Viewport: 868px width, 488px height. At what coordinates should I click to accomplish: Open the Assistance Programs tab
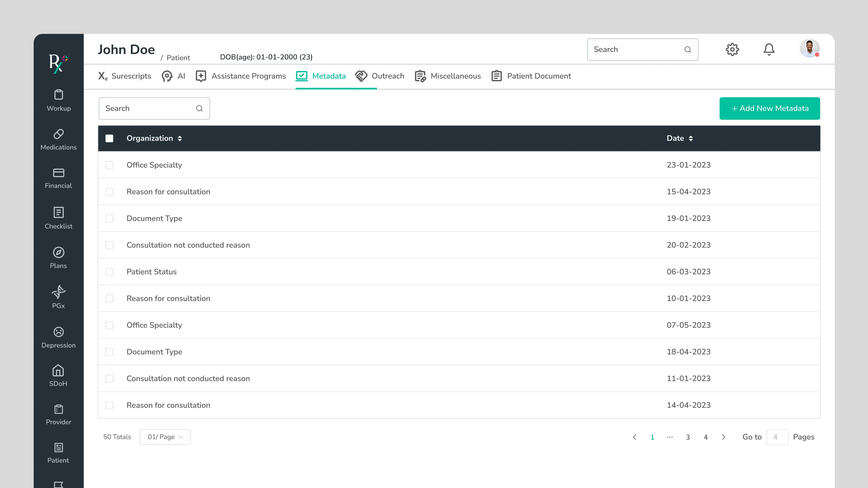[x=241, y=76]
